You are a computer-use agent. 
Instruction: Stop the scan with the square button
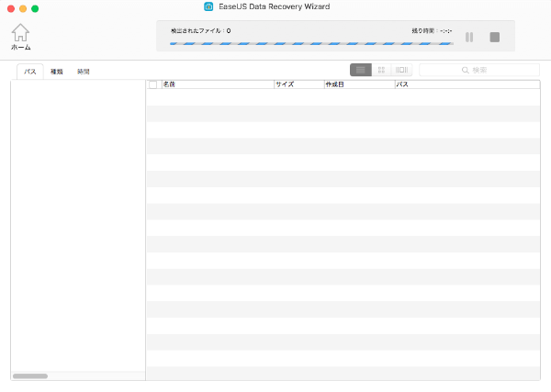tap(494, 37)
